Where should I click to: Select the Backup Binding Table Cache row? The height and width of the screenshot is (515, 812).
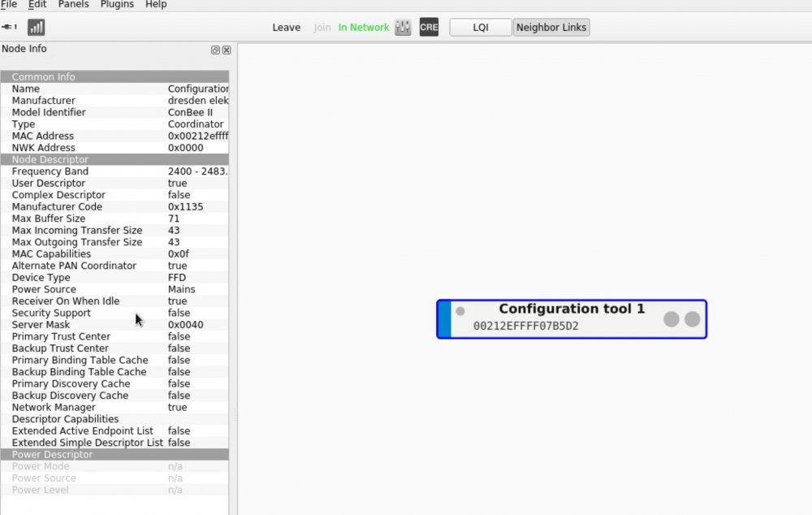coord(114,372)
